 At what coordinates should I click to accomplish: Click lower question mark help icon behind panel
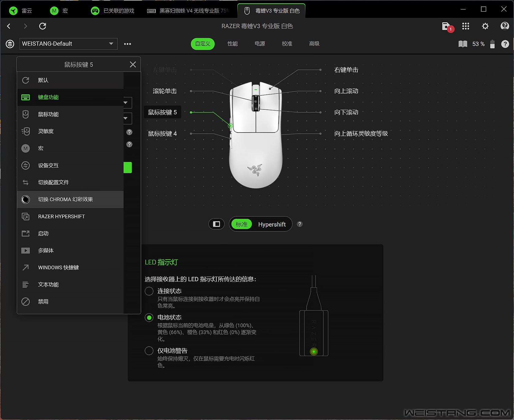tap(129, 144)
